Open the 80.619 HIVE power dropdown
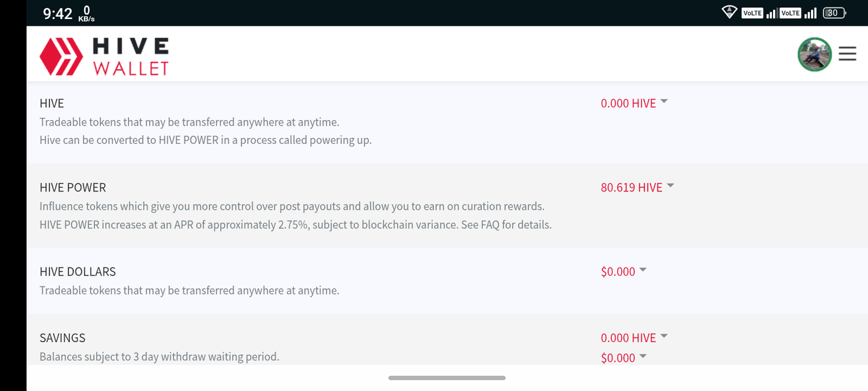This screenshot has height=391, width=868. coord(637,187)
